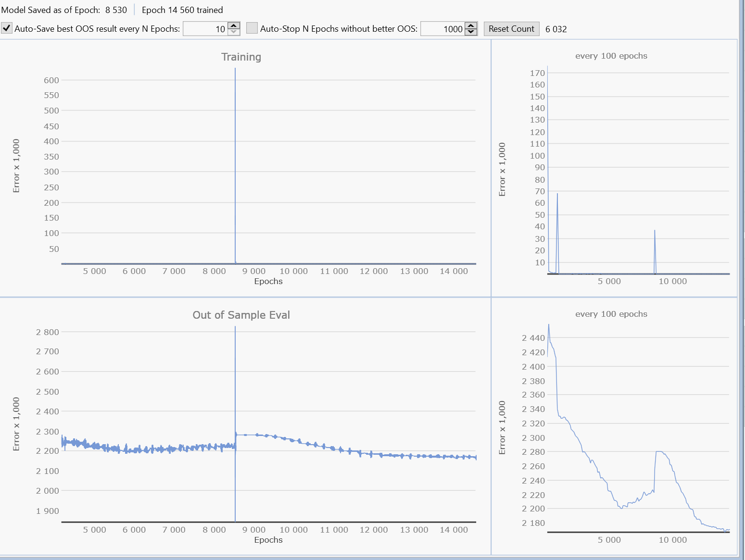Click the Epochs axis label under Out of Sample chart
Viewport: 745px width, 560px height.
tap(268, 540)
